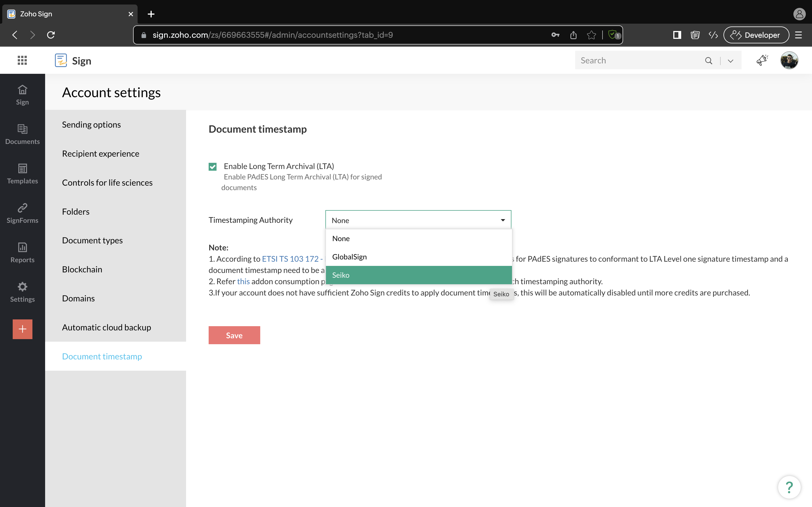Screen dimensions: 812x507
Task: Open the apps grid launcher icon
Action: [22, 60]
